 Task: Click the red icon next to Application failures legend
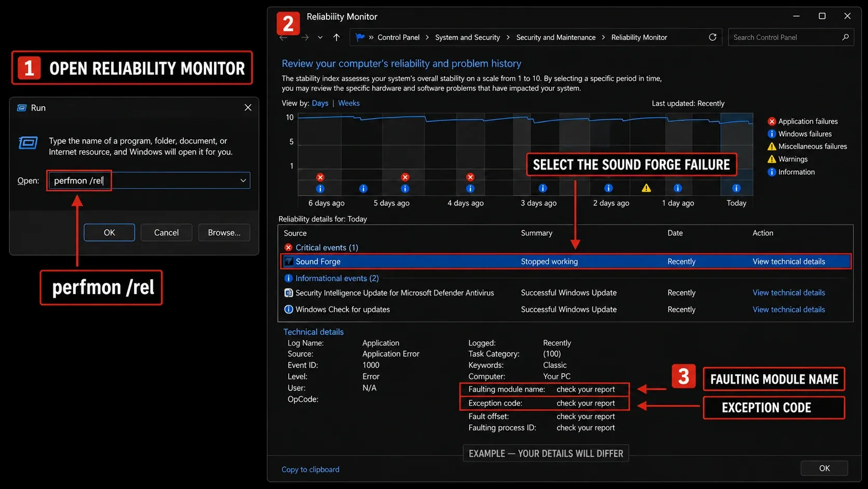coord(772,122)
